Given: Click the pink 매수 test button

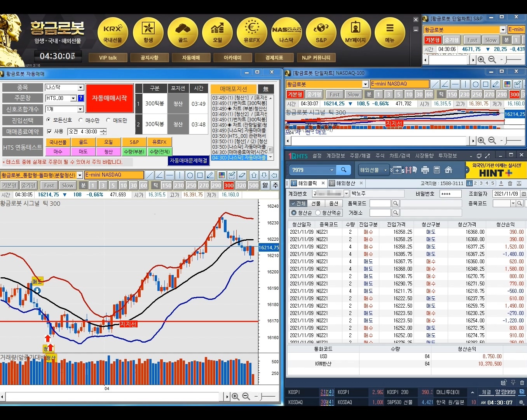Looking at the screenshot, I should coord(58,152).
